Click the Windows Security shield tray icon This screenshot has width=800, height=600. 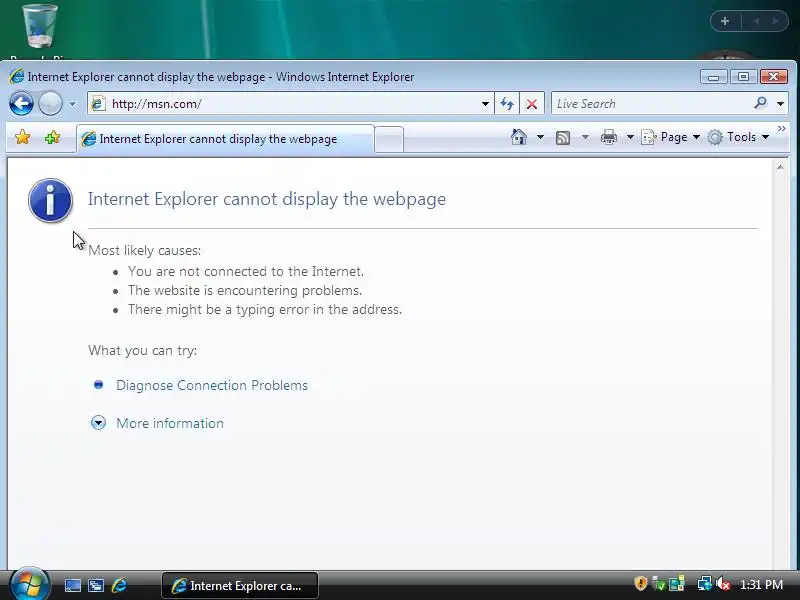pyautogui.click(x=640, y=584)
